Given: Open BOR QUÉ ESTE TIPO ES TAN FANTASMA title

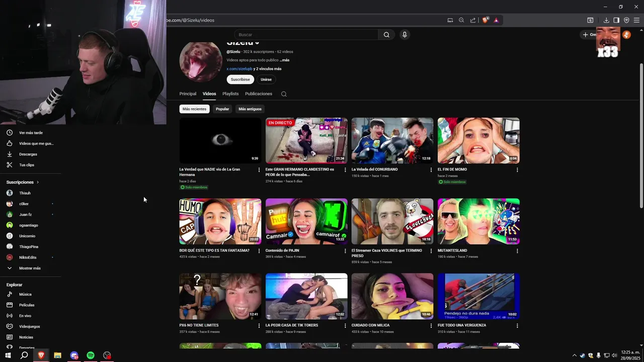Looking at the screenshot, I should [214, 250].
